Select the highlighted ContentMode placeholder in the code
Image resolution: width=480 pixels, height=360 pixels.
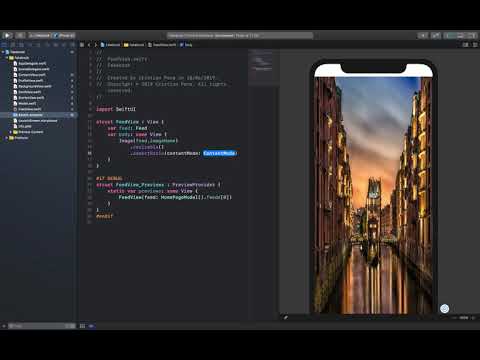(x=220, y=153)
